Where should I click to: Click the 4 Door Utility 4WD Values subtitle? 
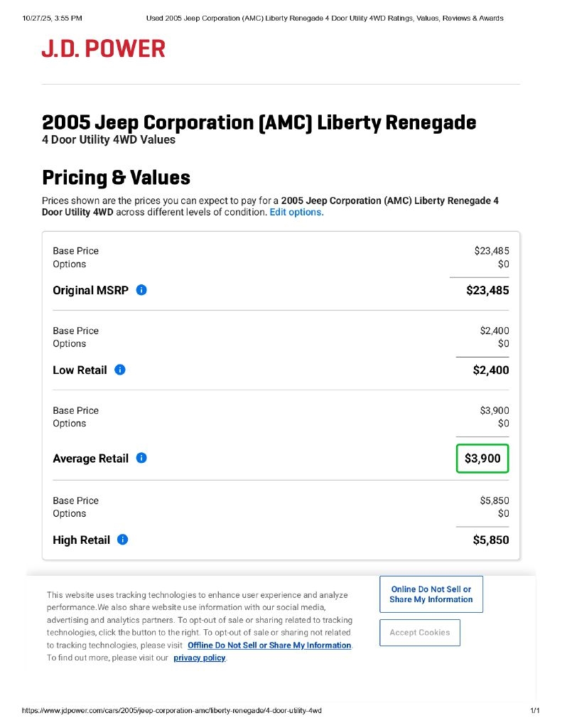pos(108,139)
